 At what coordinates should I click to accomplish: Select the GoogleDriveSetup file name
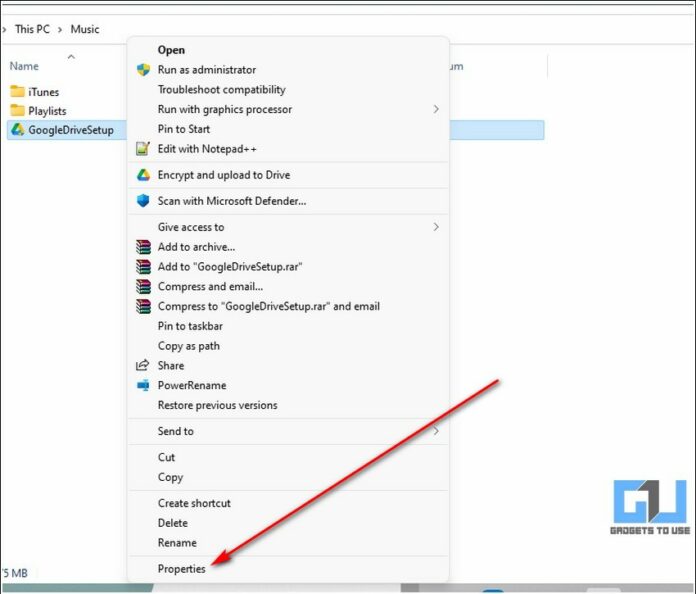click(x=71, y=130)
